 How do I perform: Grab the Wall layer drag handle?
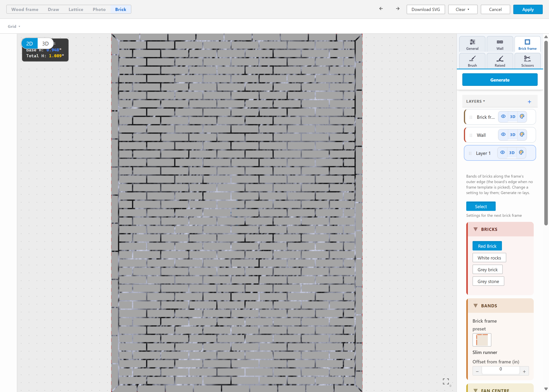[x=471, y=135]
